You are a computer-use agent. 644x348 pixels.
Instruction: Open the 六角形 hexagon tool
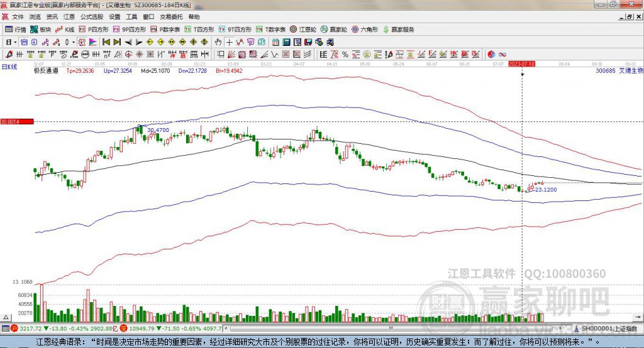(x=365, y=30)
